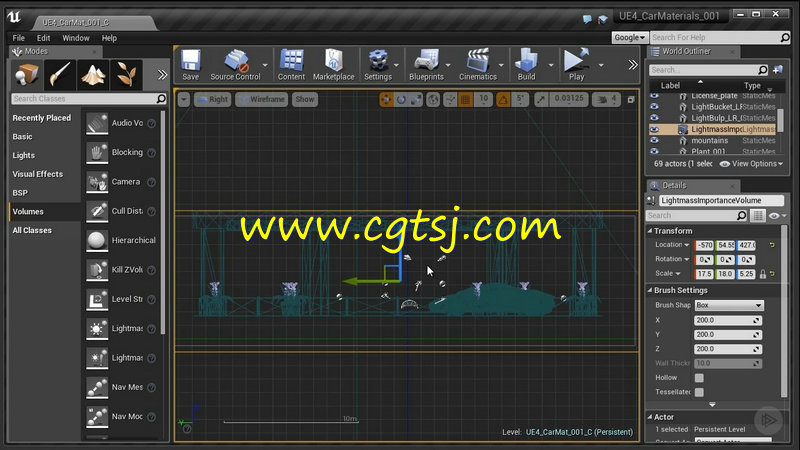Toggle visibility of License_plate actor
The width and height of the screenshot is (800, 450).
654,96
